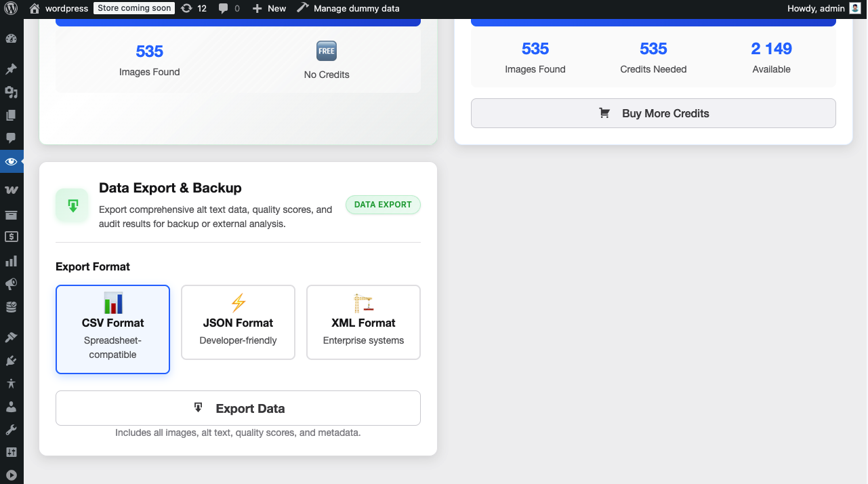Select the CSV Format export option
Viewport: 868px width, 484px height.
click(112, 329)
